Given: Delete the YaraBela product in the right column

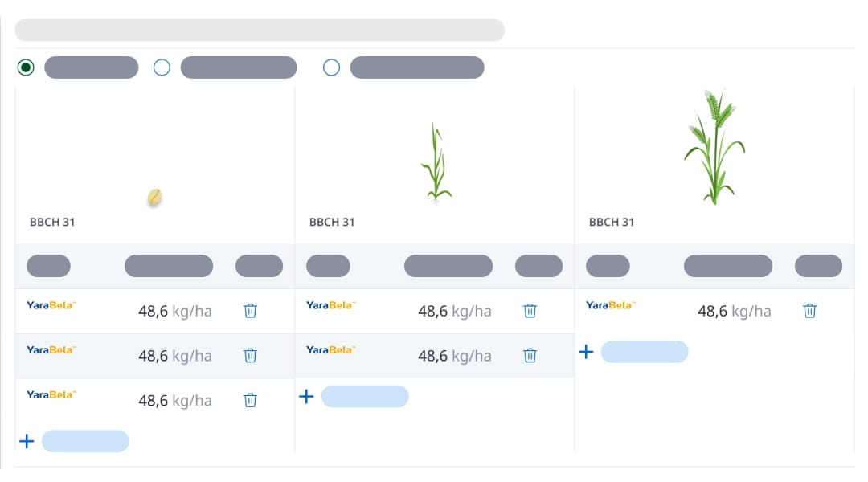Looking at the screenshot, I should point(809,310).
